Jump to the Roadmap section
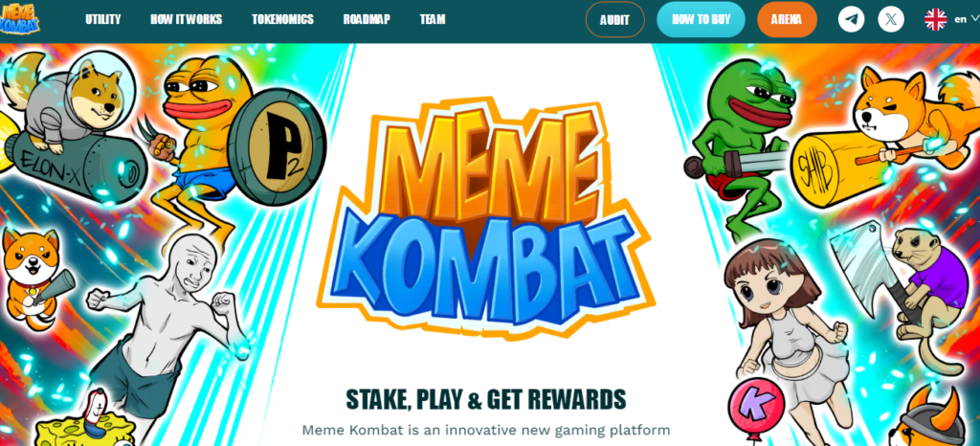This screenshot has height=446, width=980. 367,19
